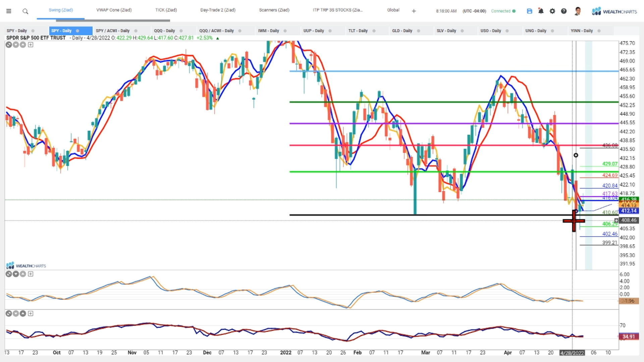
Task: Move the bottom RSI panel up
Action: click(23, 313)
